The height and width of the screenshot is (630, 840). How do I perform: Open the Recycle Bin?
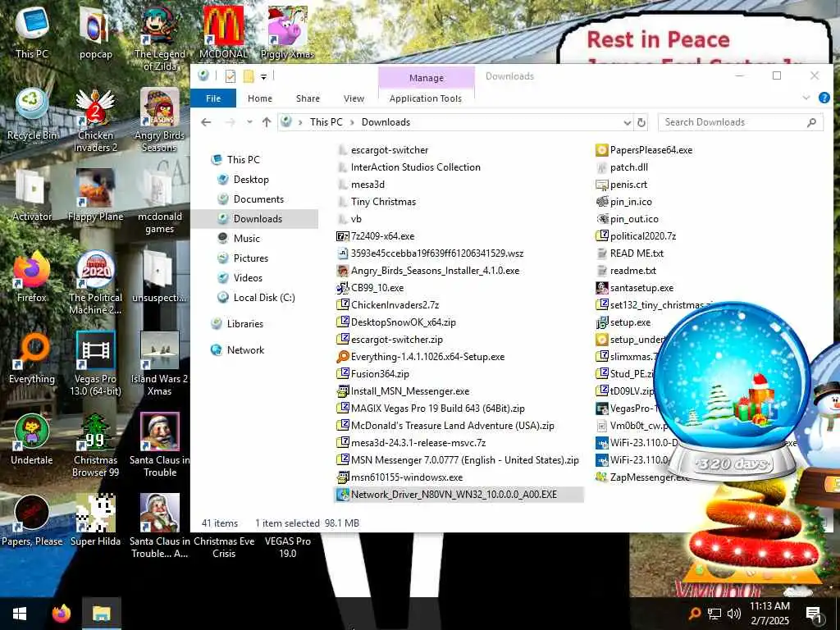(x=32, y=114)
